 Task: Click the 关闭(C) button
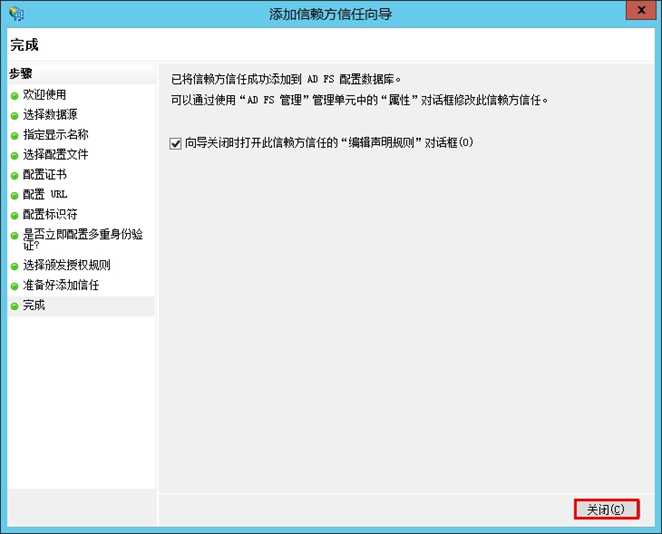pos(606,510)
